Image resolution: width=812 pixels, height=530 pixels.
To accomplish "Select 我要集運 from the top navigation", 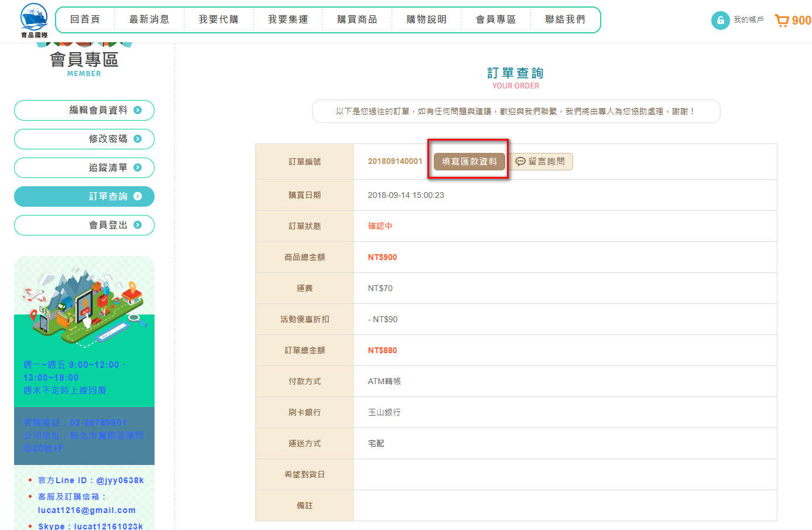I will click(x=288, y=20).
